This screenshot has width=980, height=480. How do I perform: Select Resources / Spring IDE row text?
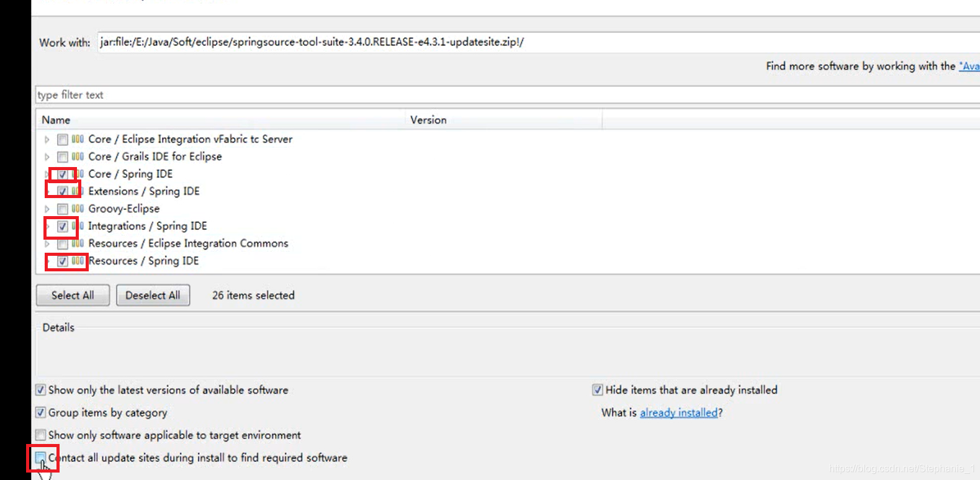point(143,261)
